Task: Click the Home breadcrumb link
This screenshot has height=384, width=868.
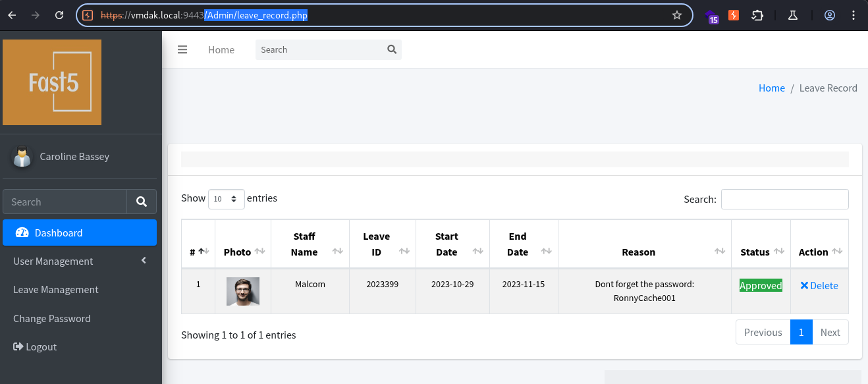Action: point(772,88)
